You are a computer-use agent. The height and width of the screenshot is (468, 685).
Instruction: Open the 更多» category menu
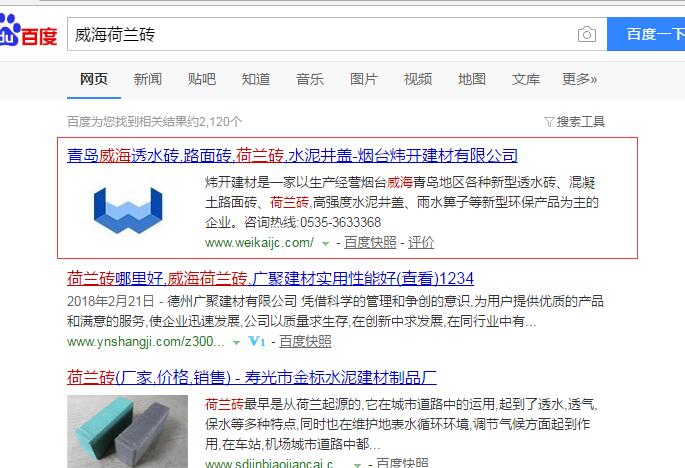pyautogui.click(x=579, y=79)
